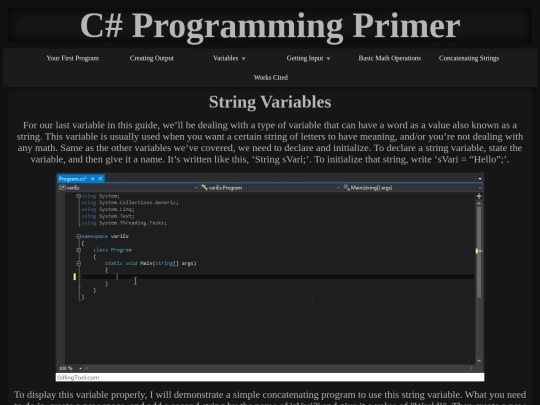The width and height of the screenshot is (540, 405).
Task: Click the C# Programming Primer site title
Action: (270, 26)
